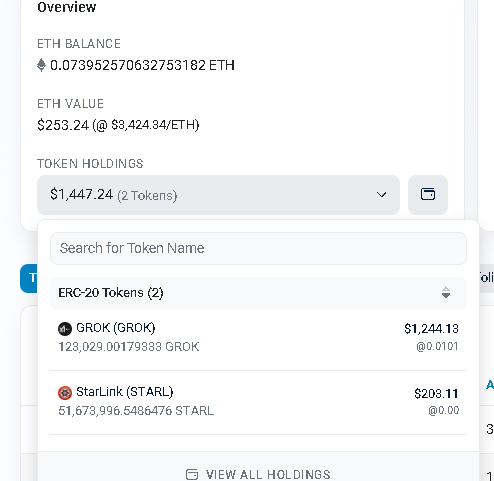
Task: Collapse the token holdings dropdown chevron
Action: [x=381, y=195]
